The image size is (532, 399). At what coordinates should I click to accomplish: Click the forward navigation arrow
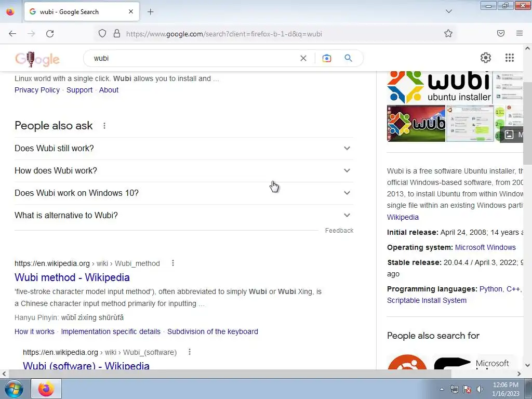pos(31,34)
